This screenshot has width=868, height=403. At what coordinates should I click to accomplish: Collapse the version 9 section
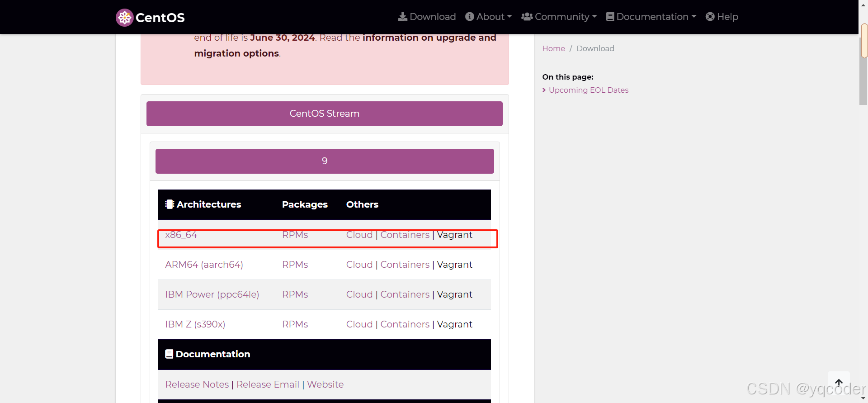pyautogui.click(x=325, y=161)
